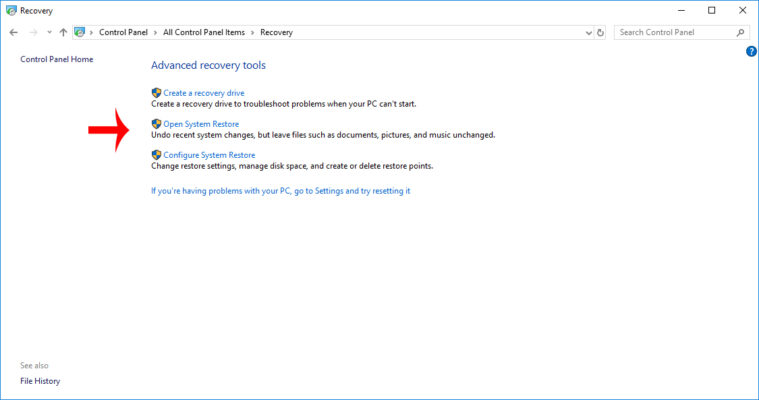Screen dimensions: 759x400
Task: Follow the link to Settings for resetting PC
Action: 280,190
